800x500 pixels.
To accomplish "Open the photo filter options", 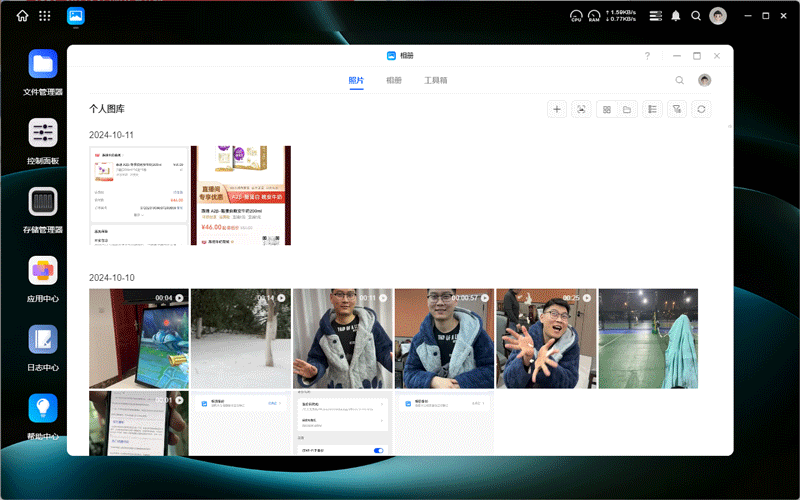I will click(677, 109).
